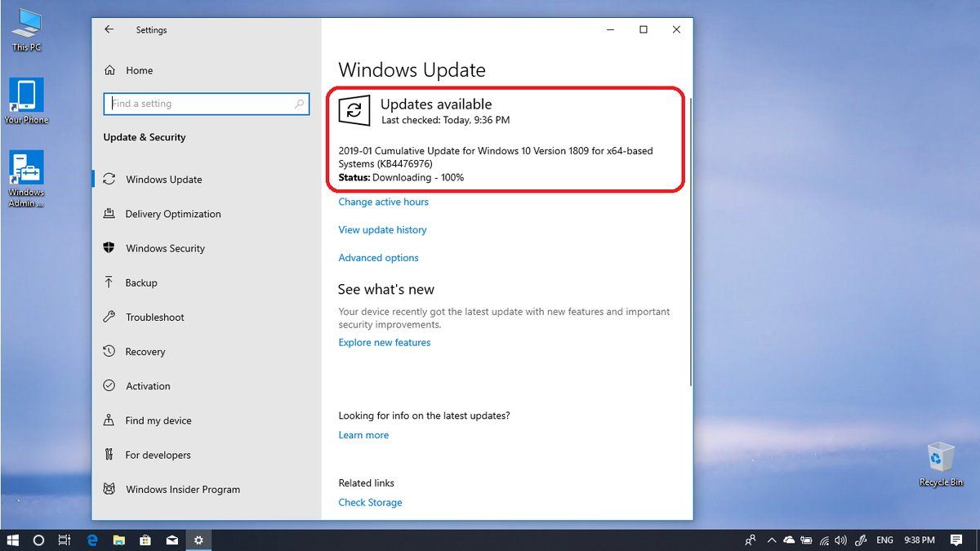
Task: Click the Home icon in sidebar
Action: (109, 71)
